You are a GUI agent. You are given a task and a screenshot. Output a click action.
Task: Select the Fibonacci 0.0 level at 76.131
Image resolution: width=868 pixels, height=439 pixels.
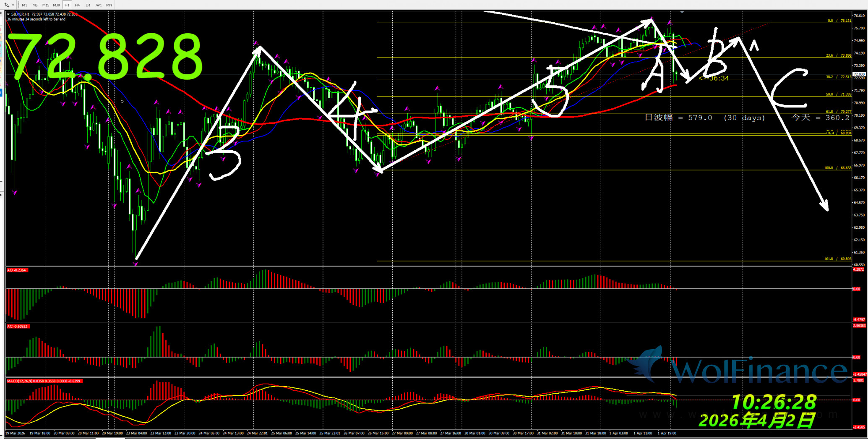tap(839, 21)
